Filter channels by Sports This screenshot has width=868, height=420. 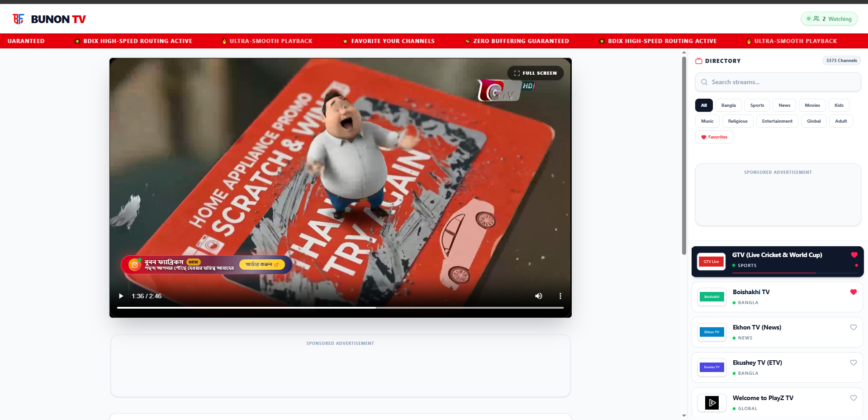click(757, 105)
